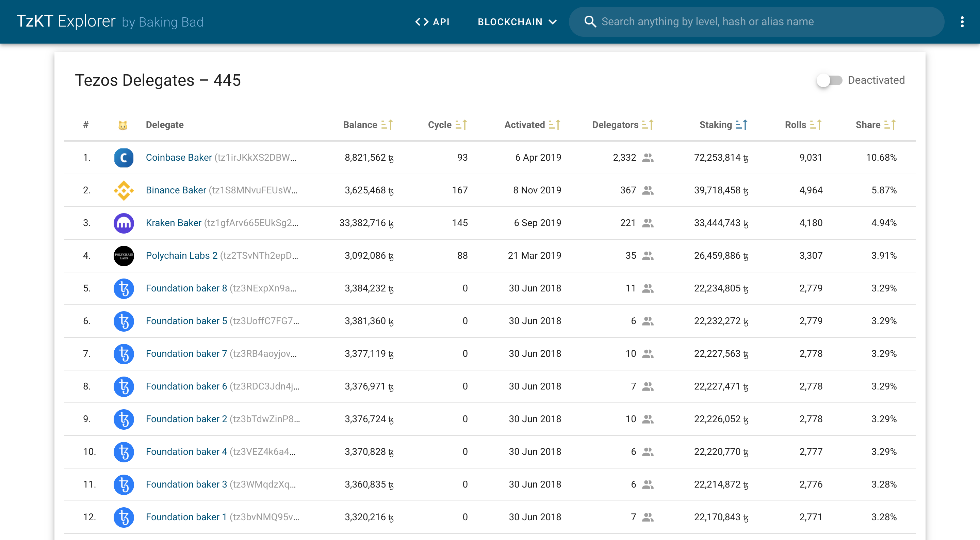
Task: Click Polychain activated date 21 Mar 2019
Action: (534, 256)
